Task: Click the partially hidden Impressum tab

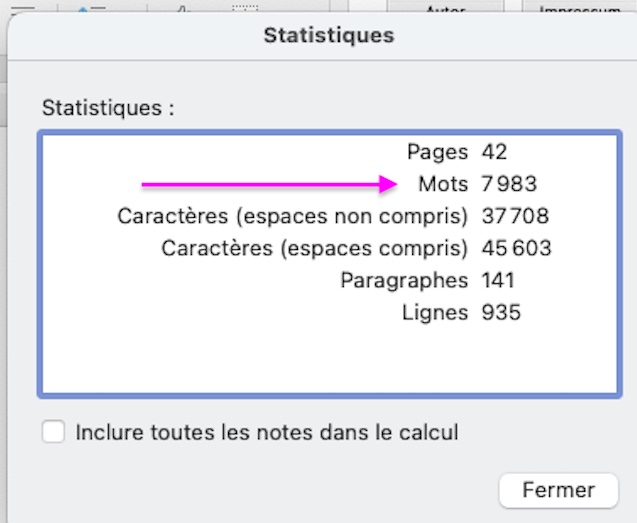Action: coord(580,8)
